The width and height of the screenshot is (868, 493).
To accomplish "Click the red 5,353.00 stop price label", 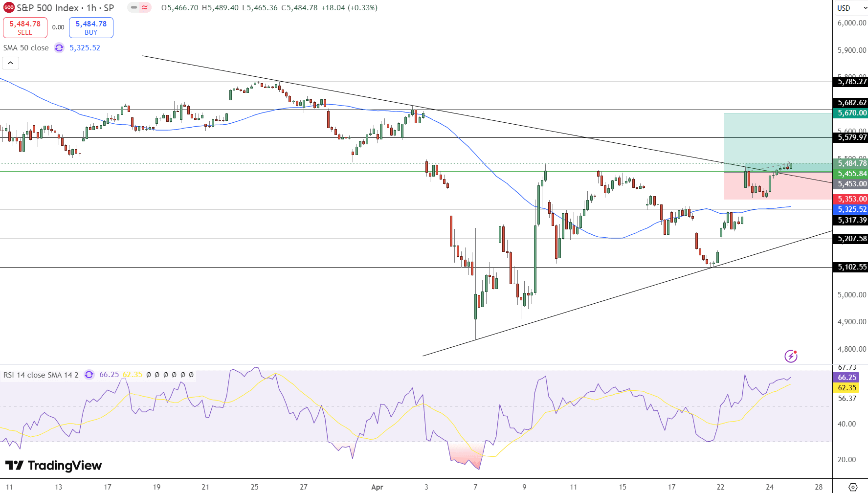I will coord(850,199).
